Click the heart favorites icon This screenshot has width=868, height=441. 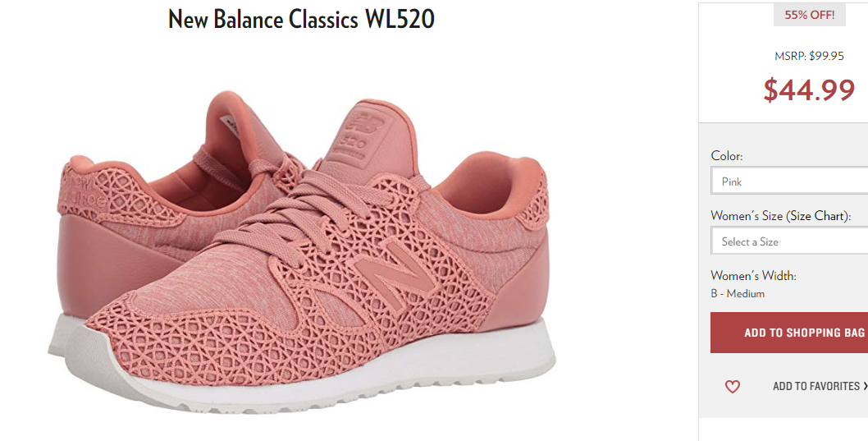tap(733, 387)
